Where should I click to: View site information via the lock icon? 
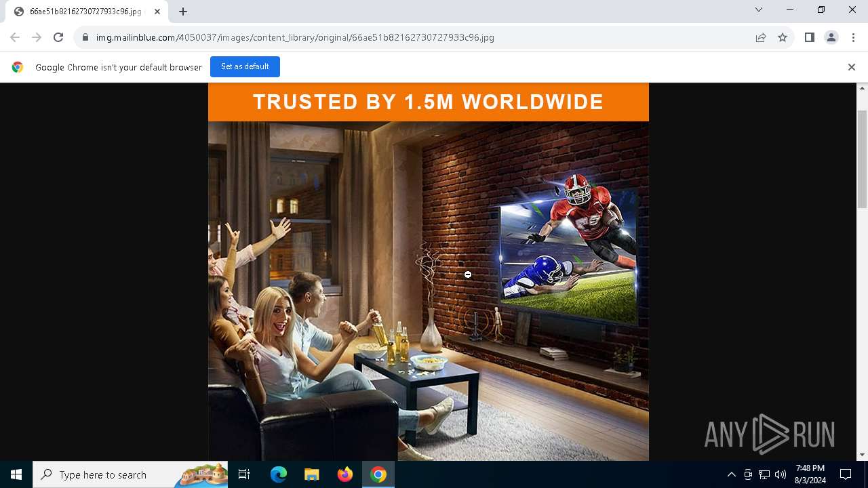click(85, 38)
